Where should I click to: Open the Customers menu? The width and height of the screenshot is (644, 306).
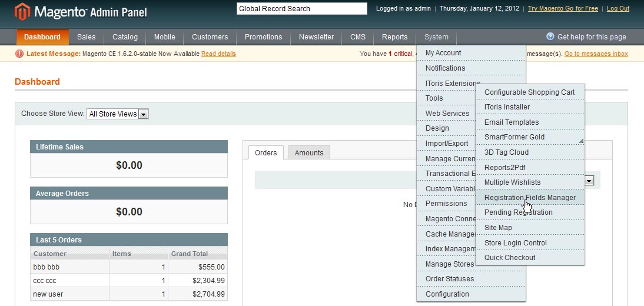click(x=210, y=37)
